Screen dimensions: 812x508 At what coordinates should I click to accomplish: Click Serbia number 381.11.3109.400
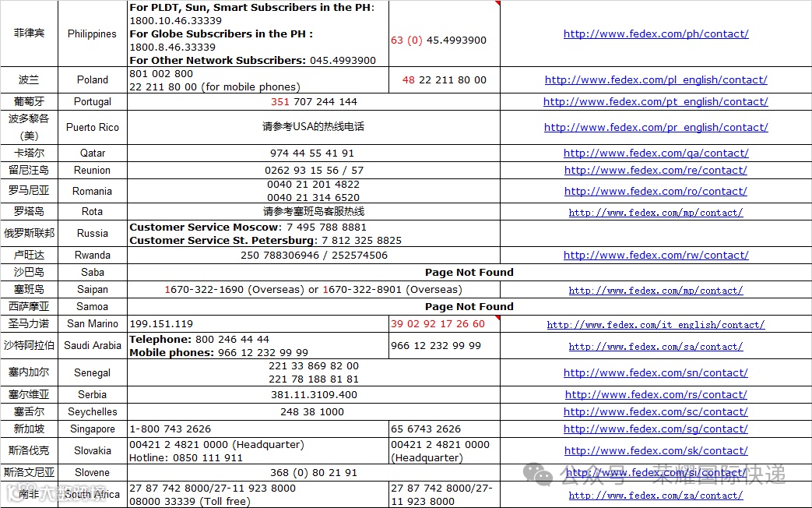click(x=314, y=394)
